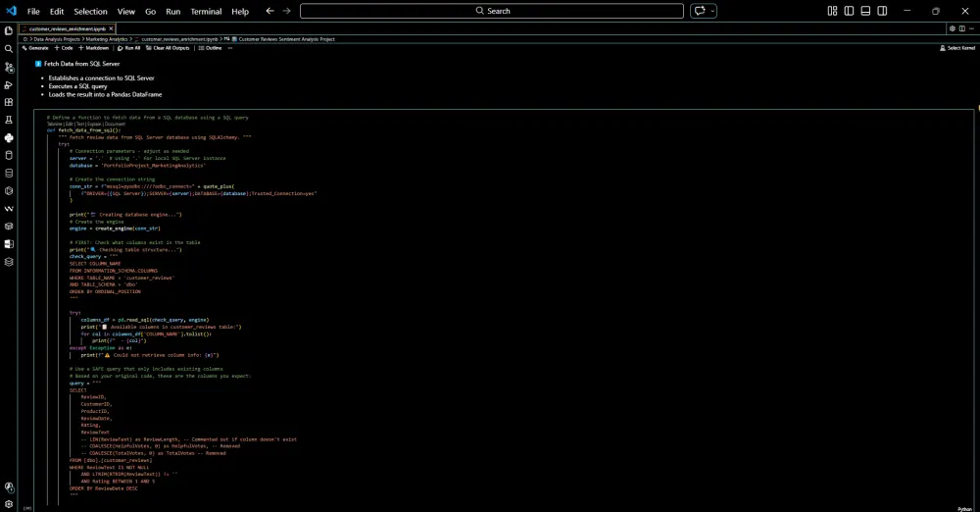The width and height of the screenshot is (980, 512).
Task: Open the Copilot chat dropdown arrow
Action: (x=711, y=11)
